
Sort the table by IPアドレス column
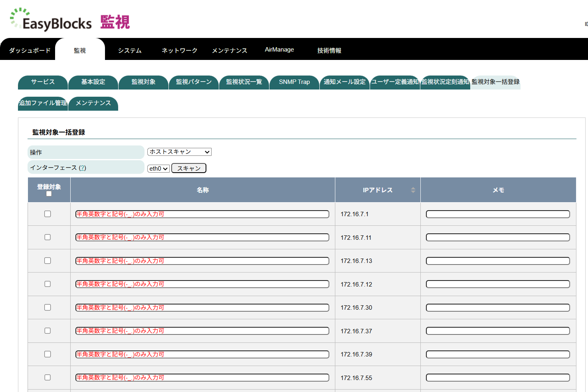point(413,190)
